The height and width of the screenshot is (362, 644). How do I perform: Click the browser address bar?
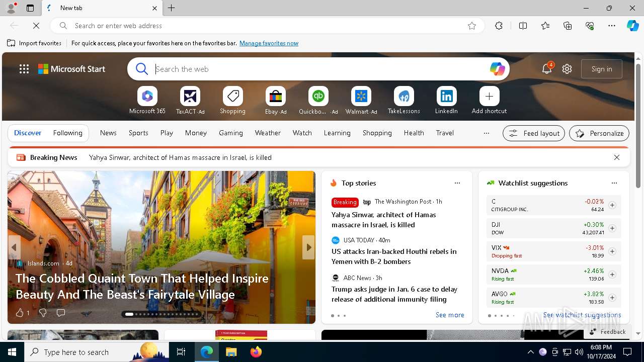(267, 26)
